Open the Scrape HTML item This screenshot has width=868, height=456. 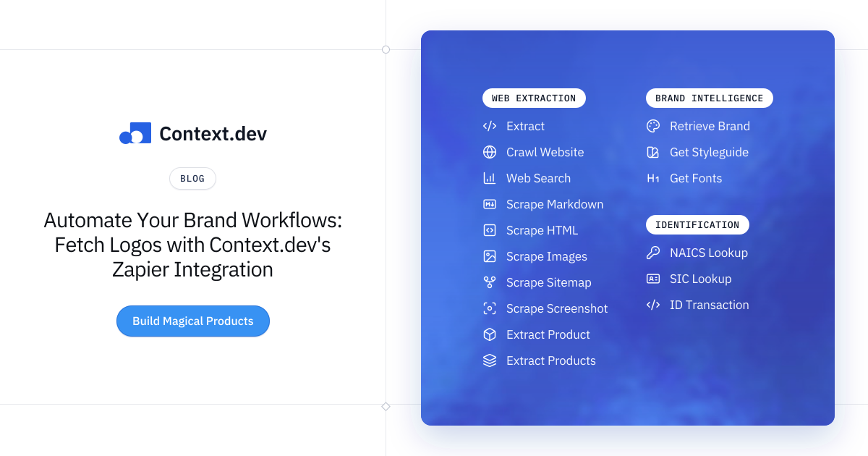pyautogui.click(x=542, y=230)
